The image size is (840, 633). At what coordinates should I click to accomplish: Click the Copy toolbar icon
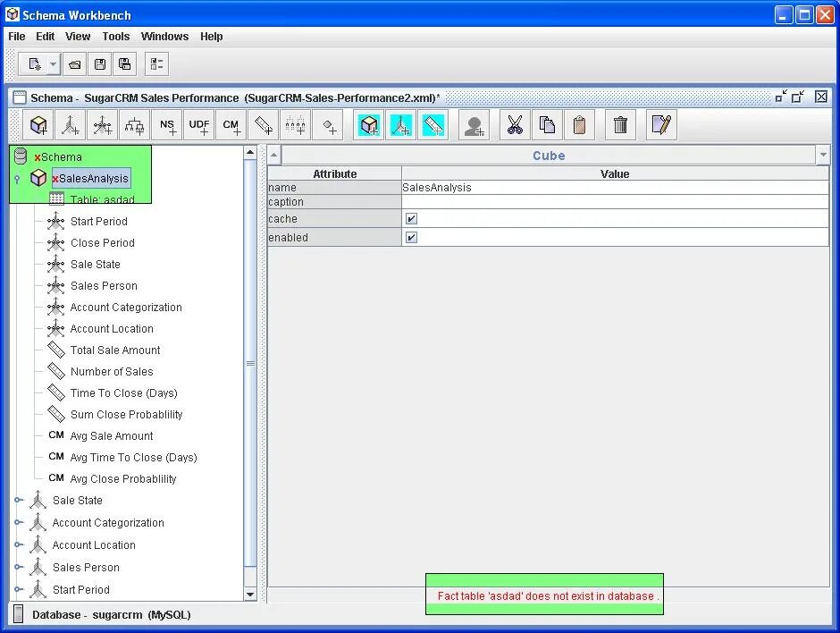(x=547, y=125)
